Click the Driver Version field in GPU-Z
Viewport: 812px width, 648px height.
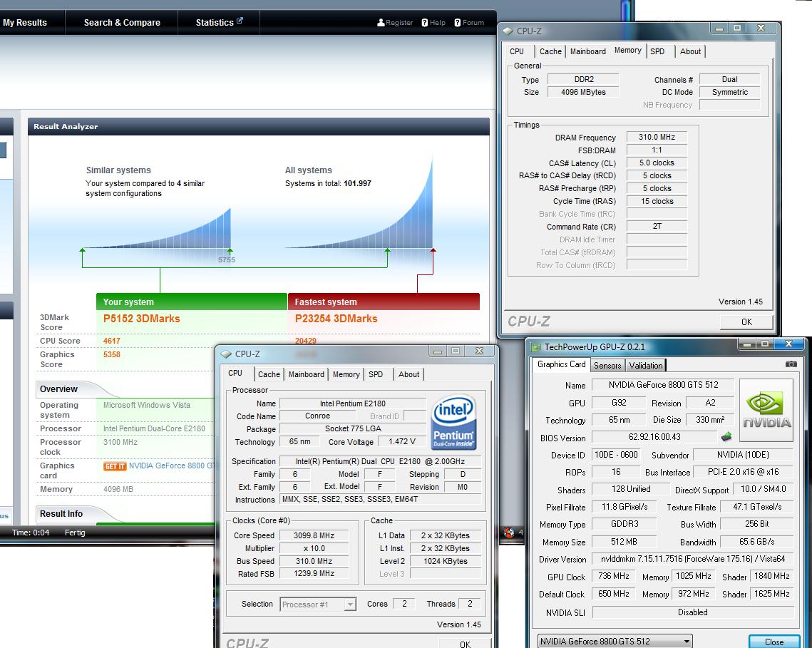coord(692,559)
